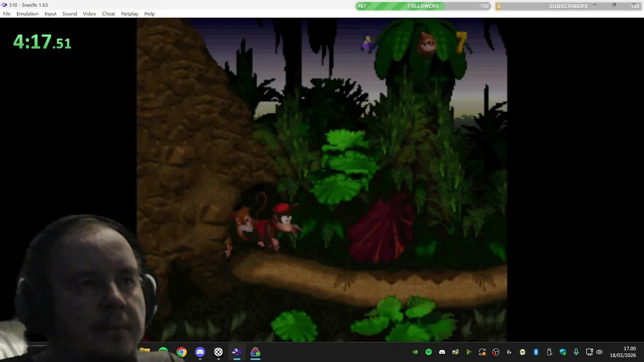Screen dimensions: 644x362
Task: Click the microphone tray icon
Action: pyautogui.click(x=576, y=352)
